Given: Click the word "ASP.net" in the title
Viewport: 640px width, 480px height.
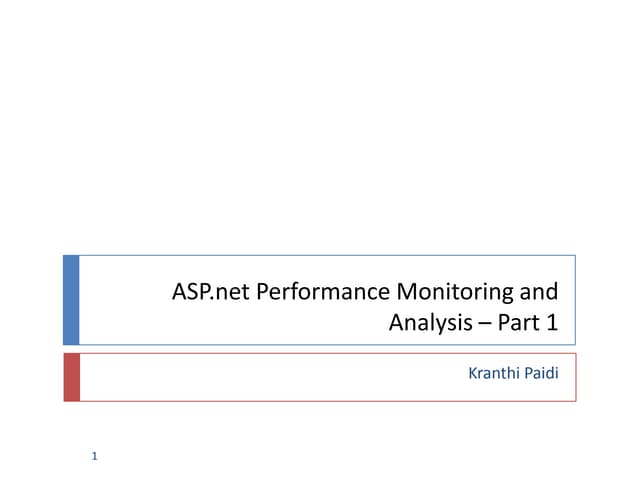Looking at the screenshot, I should (x=209, y=293).
